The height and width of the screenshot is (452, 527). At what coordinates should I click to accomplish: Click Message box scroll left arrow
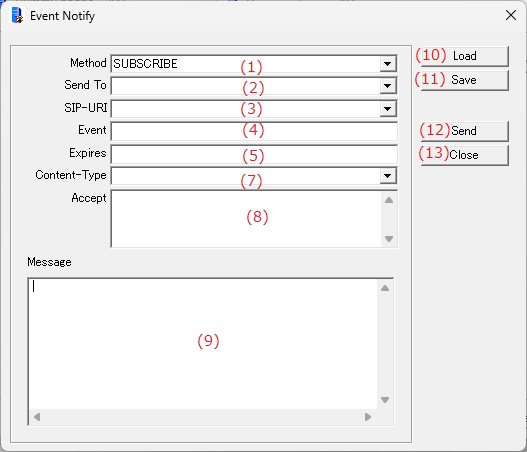[37, 417]
